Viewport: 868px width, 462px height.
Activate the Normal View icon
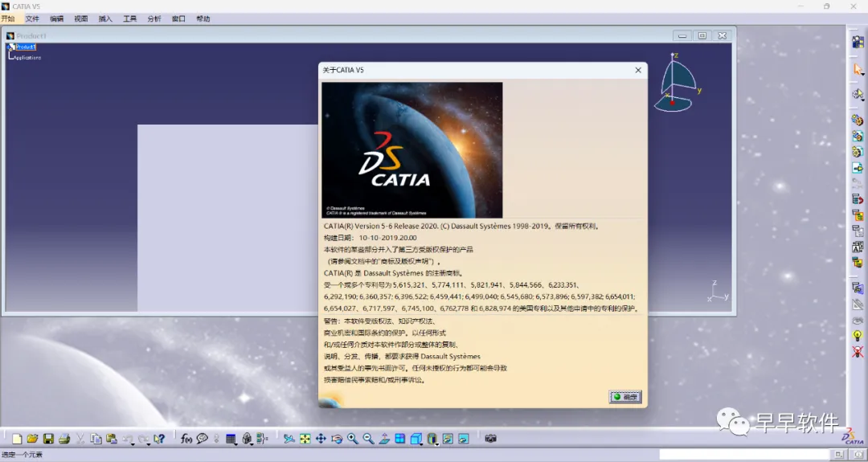pos(384,439)
